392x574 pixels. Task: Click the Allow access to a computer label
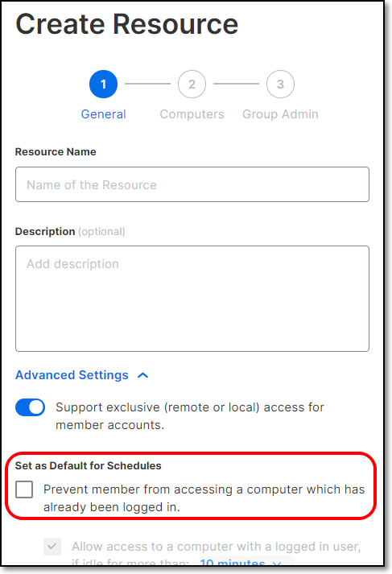(x=217, y=547)
